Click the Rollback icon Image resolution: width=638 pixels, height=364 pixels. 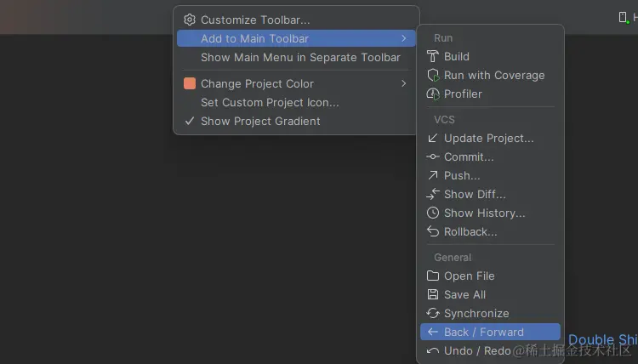click(433, 231)
